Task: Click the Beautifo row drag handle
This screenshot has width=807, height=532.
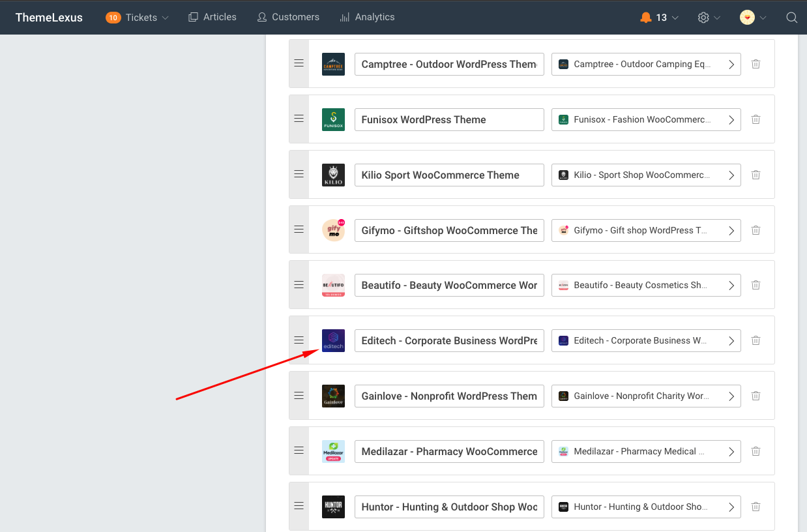Action: pyautogui.click(x=299, y=285)
